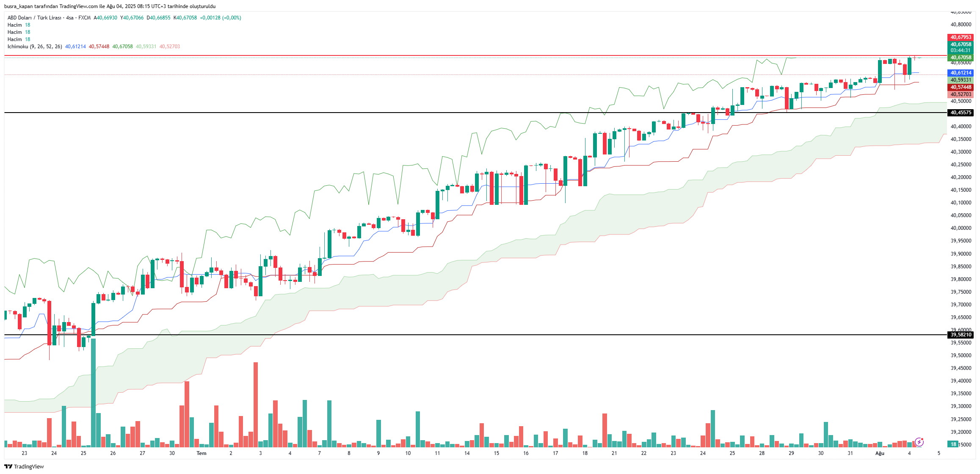Click the blue 40,61214 Tenkan price label
This screenshot has height=474, width=980.
coord(961,73)
